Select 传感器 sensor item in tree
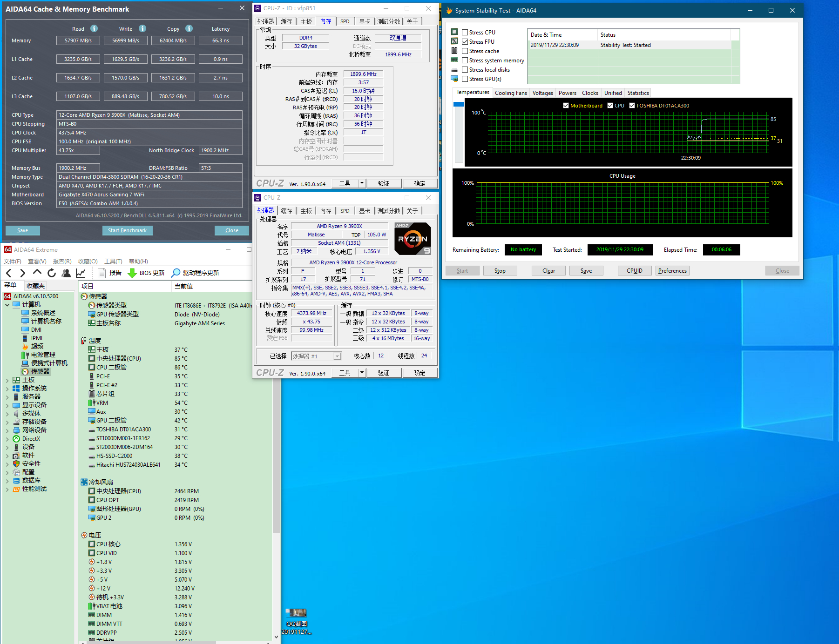Screen dimensions: 839x644 point(40,371)
